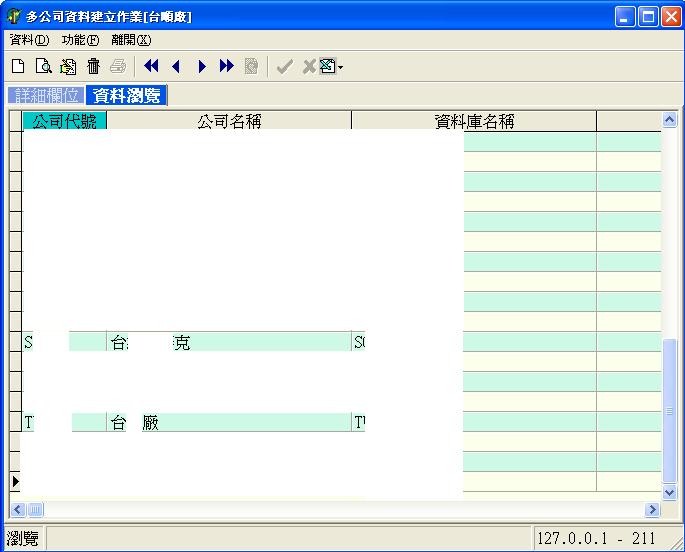Go to previous record arrow
The height and width of the screenshot is (552, 685).
tap(176, 66)
